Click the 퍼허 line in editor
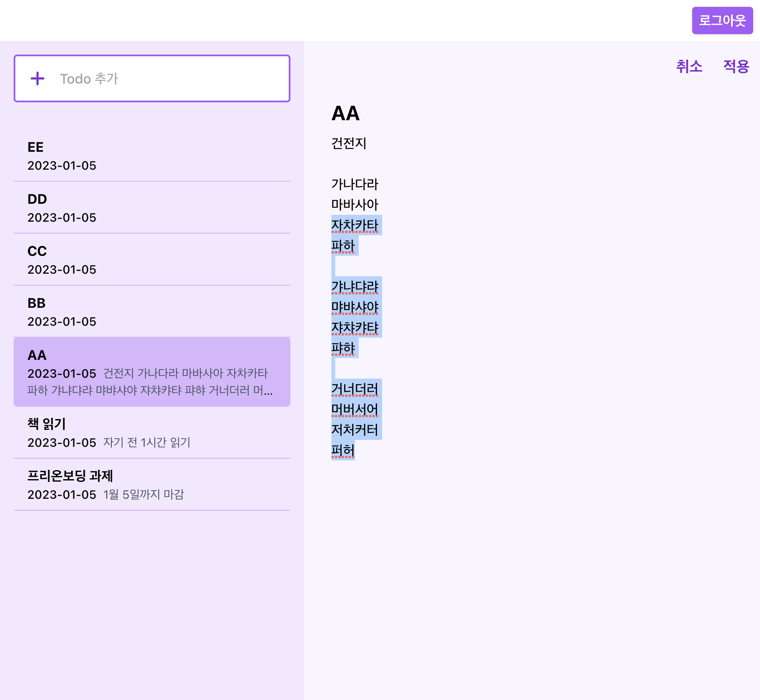The width and height of the screenshot is (760, 700). [343, 450]
